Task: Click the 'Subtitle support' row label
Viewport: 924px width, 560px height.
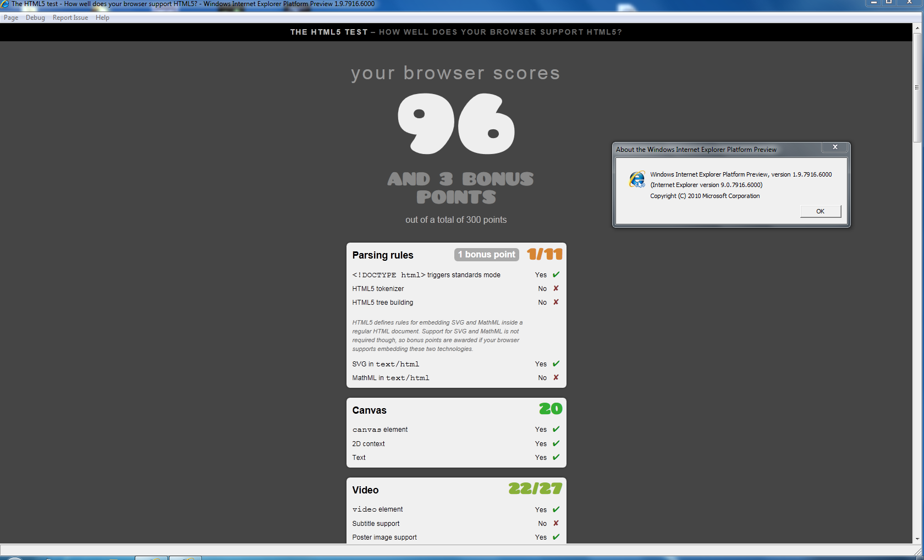Action: click(x=376, y=524)
